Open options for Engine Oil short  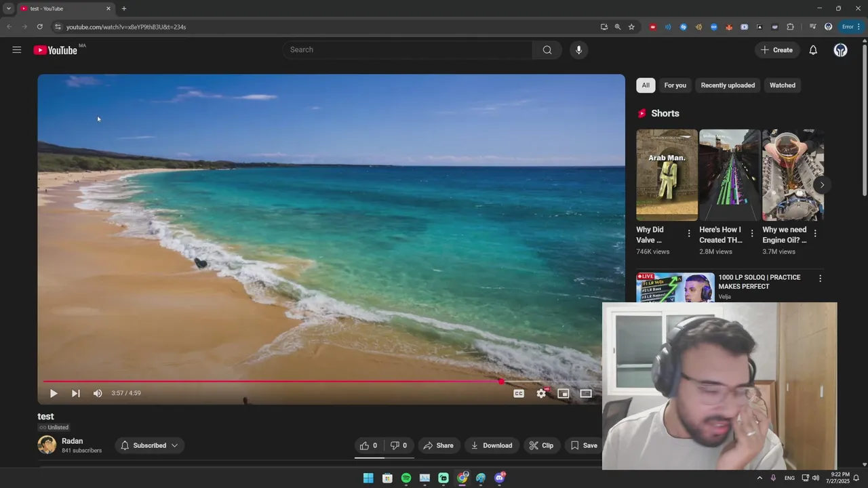pyautogui.click(x=815, y=233)
